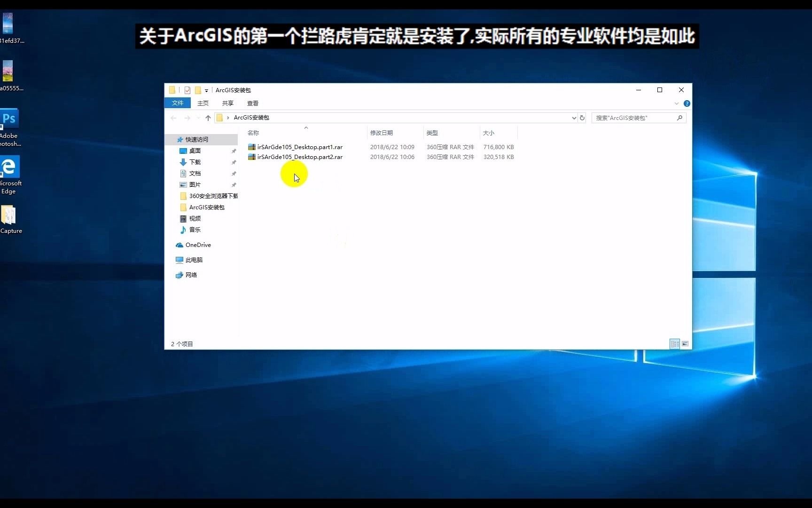Click the 716,800 KB size cell

click(x=499, y=147)
